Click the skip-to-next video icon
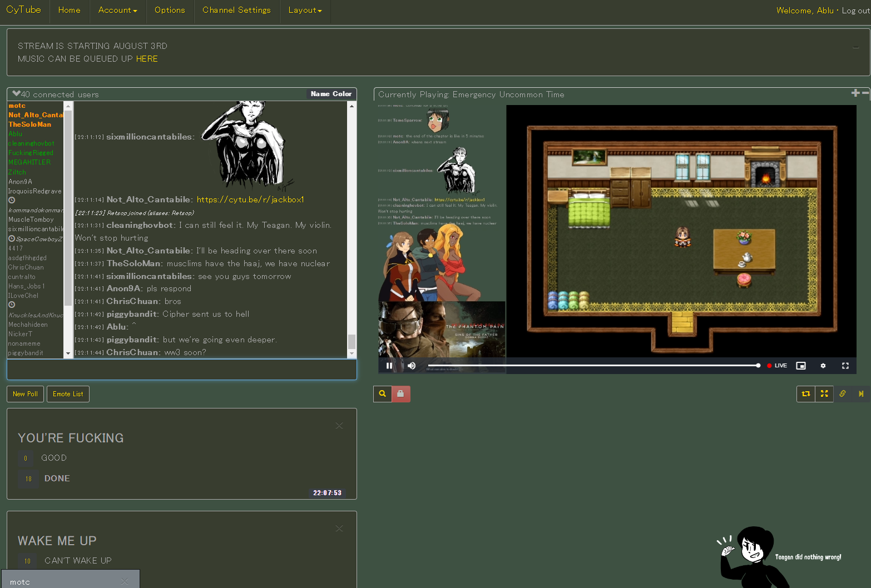This screenshot has width=871, height=588. 861,394
